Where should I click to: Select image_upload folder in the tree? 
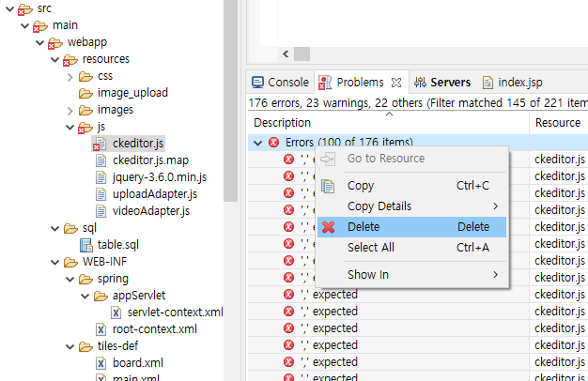132,93
